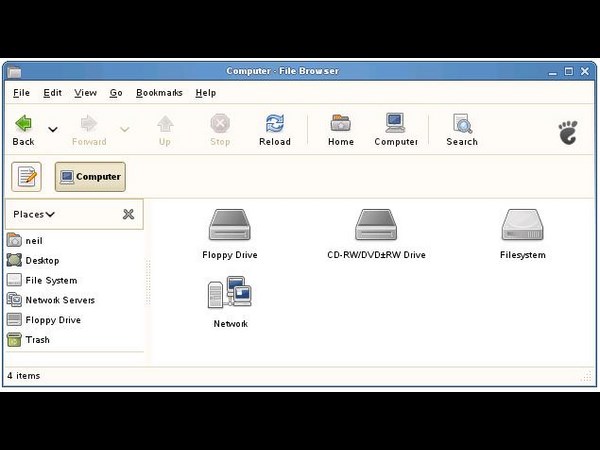Click the Computer path button
This screenshot has width=600, height=450.
click(90, 177)
